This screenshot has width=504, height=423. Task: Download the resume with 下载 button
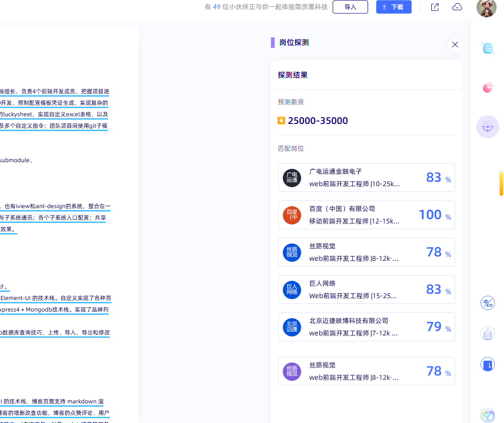pos(393,7)
